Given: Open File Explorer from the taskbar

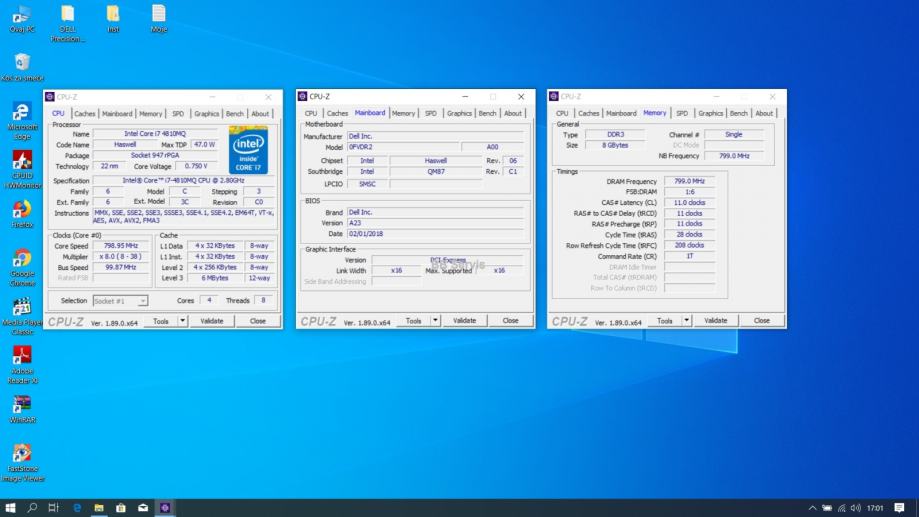Looking at the screenshot, I should point(99,507).
